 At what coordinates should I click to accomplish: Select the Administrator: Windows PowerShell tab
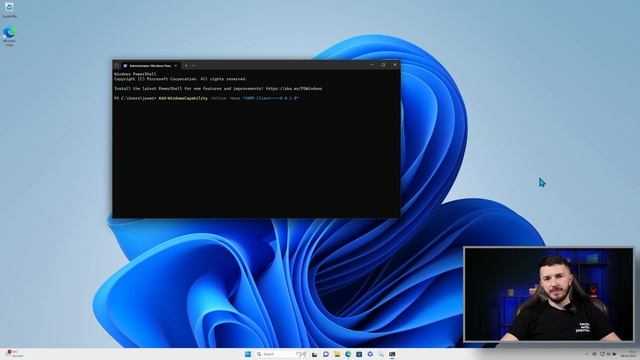[150, 65]
